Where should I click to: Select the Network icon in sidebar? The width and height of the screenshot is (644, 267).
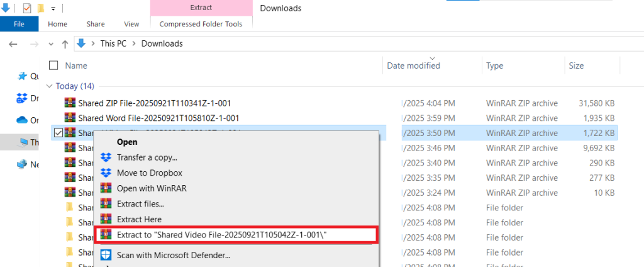point(23,164)
